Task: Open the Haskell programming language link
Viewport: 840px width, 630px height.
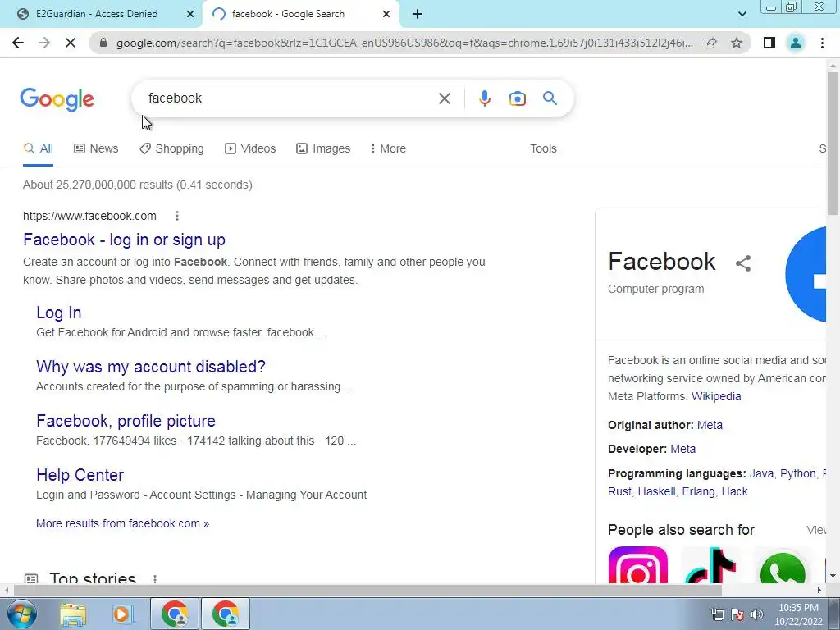Action: 656,491
